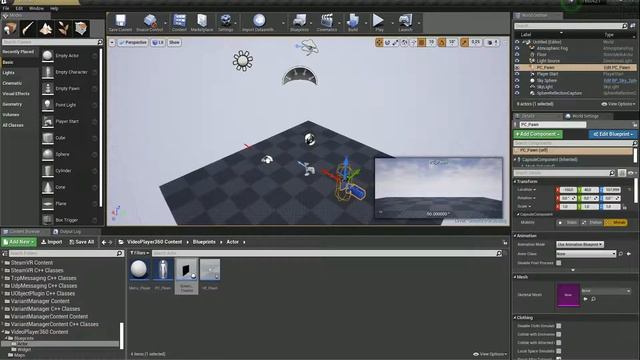Select the Geometry Editing mode icon
The height and width of the screenshot is (360, 640).
click(81, 29)
